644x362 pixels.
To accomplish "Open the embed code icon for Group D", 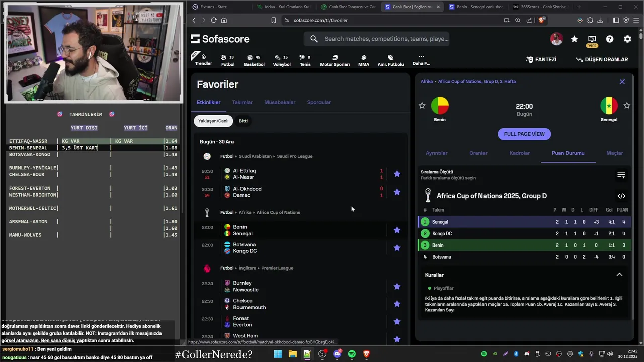I will pos(621,196).
